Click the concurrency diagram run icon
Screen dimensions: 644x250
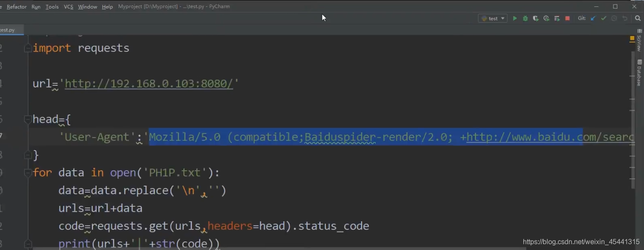click(557, 18)
